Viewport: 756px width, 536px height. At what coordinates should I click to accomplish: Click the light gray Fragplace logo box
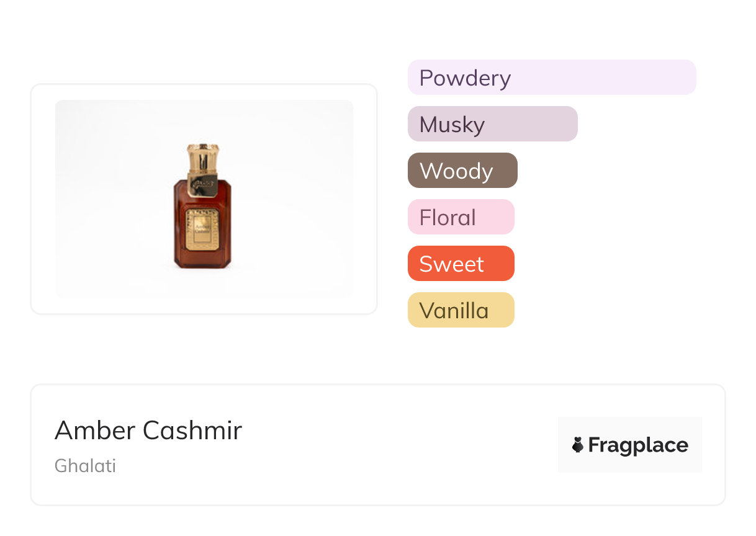pyautogui.click(x=630, y=445)
